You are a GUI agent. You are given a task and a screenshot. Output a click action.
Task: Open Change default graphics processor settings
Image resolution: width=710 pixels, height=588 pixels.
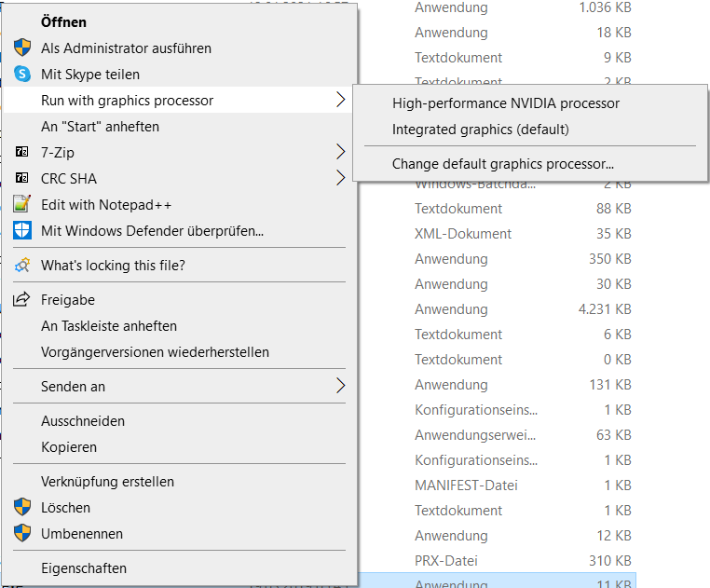tap(503, 164)
